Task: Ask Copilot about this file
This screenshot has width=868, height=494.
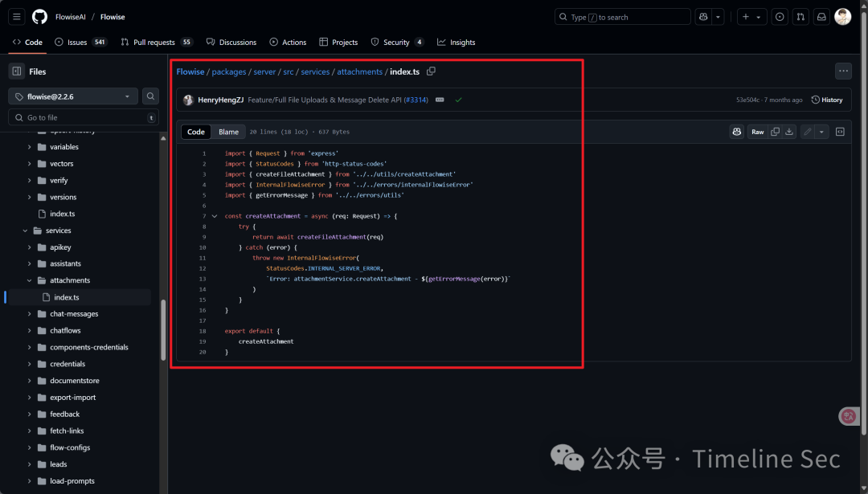Action: 736,132
